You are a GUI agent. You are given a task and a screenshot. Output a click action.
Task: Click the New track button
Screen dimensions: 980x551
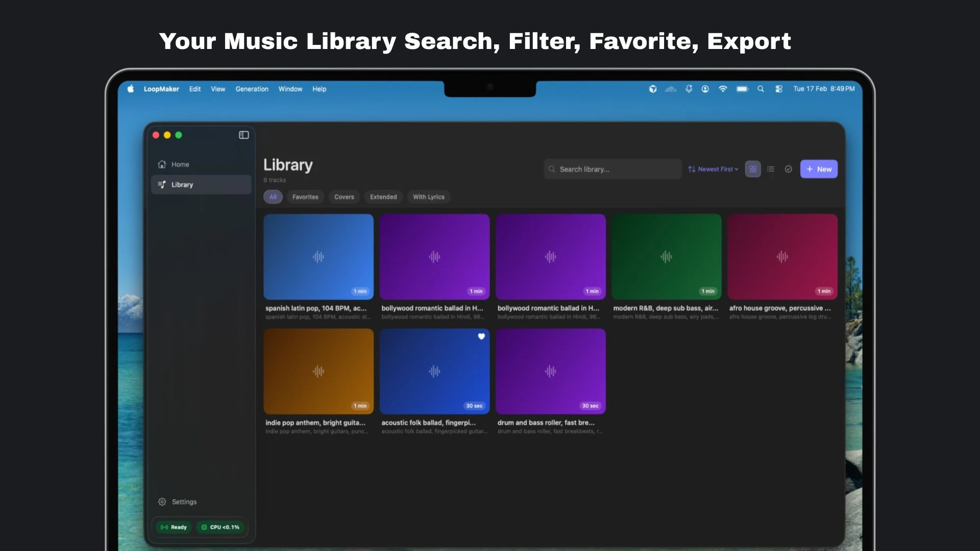(818, 169)
